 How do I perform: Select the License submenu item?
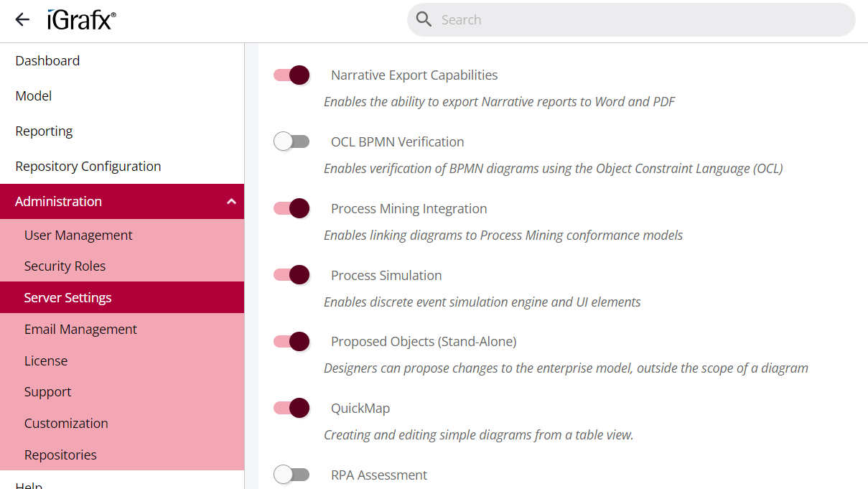coord(46,361)
